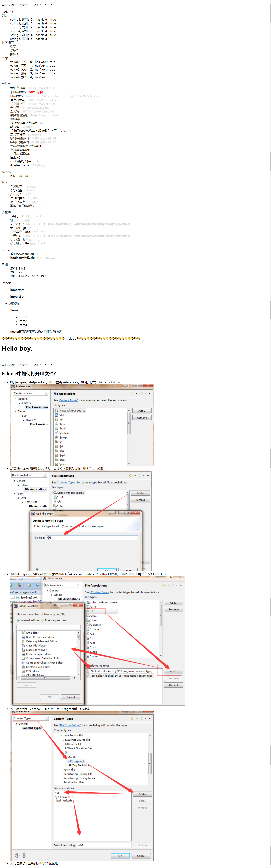Viewport: 271px width, 868px height.
Task: Open the 'File Associations' link in Content Types
Action: (x=70, y=725)
